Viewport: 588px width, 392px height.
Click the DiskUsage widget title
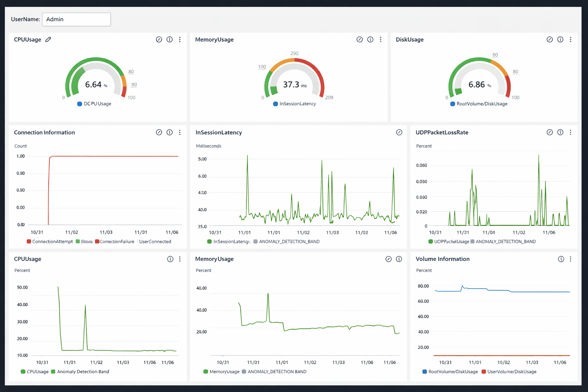pos(410,39)
